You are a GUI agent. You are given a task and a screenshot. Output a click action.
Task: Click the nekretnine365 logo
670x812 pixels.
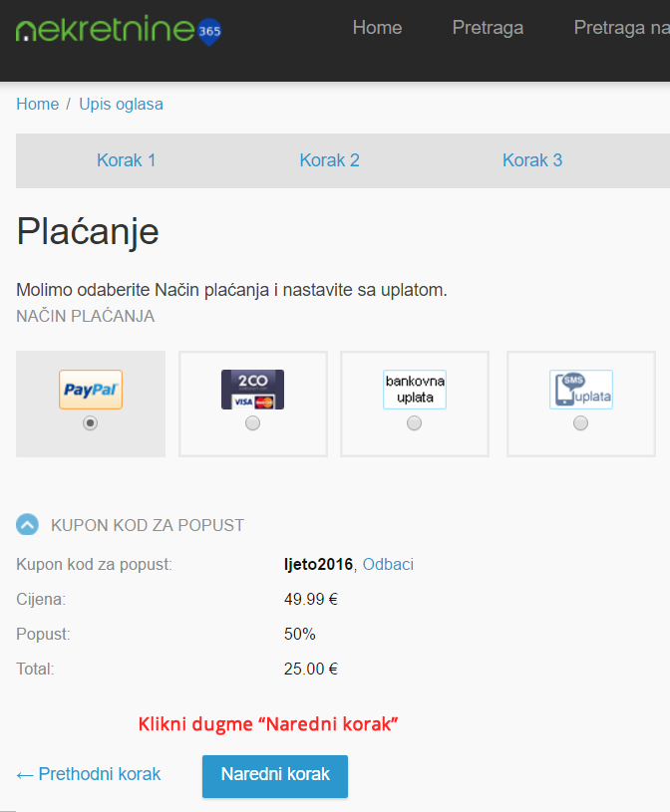coord(119,30)
